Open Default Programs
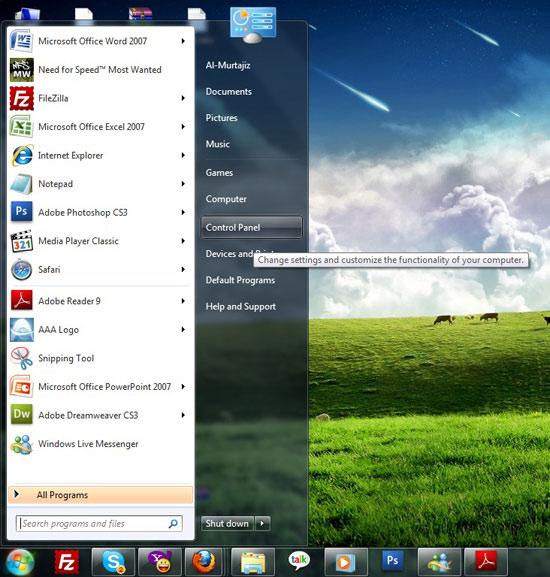Image resolution: width=550 pixels, height=577 pixels. coord(240,280)
